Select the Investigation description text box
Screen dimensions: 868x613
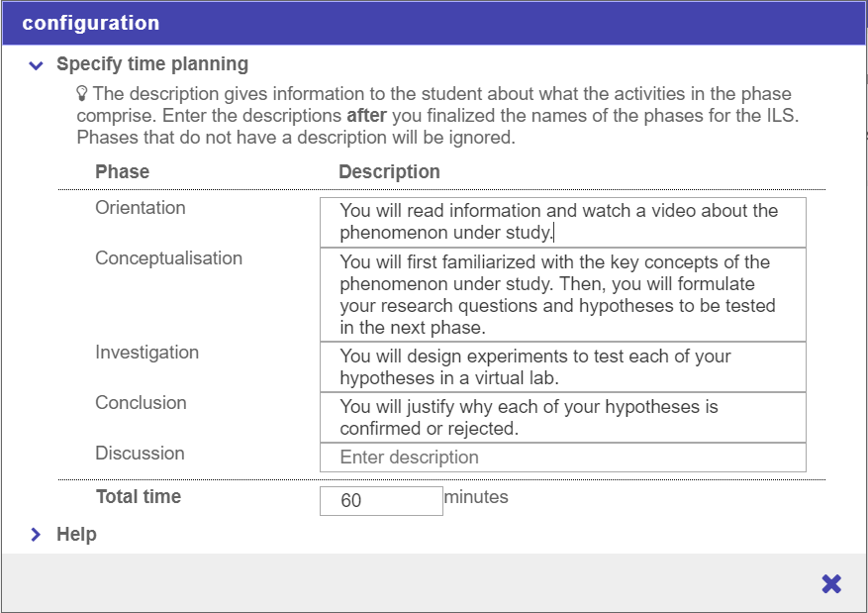click(x=562, y=367)
